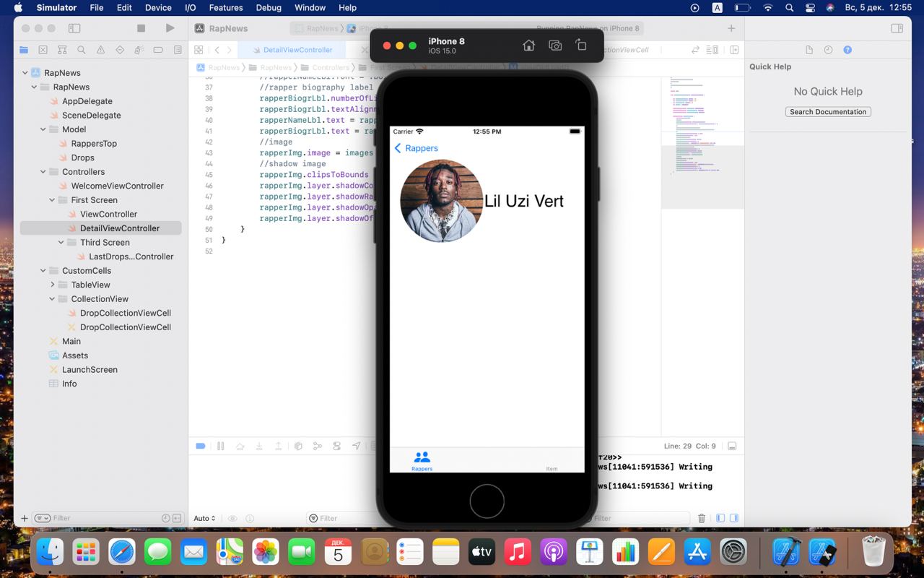
Task: Show the File inspector
Action: (809, 50)
